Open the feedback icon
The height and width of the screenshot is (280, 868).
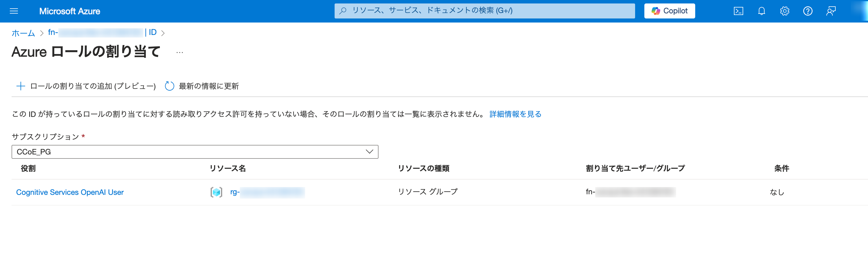coord(831,11)
